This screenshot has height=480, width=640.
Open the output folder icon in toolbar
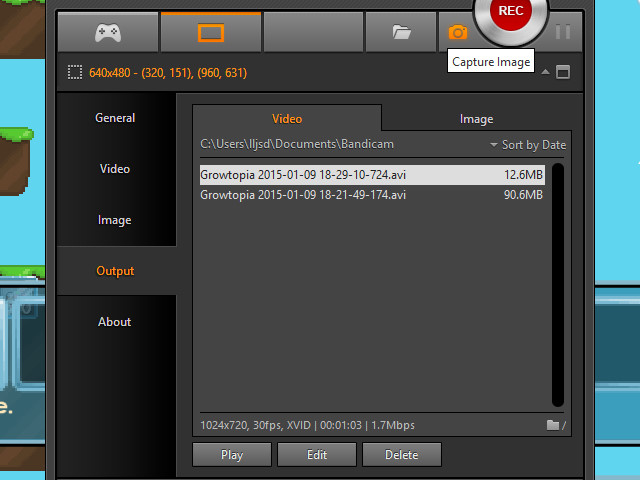402,32
